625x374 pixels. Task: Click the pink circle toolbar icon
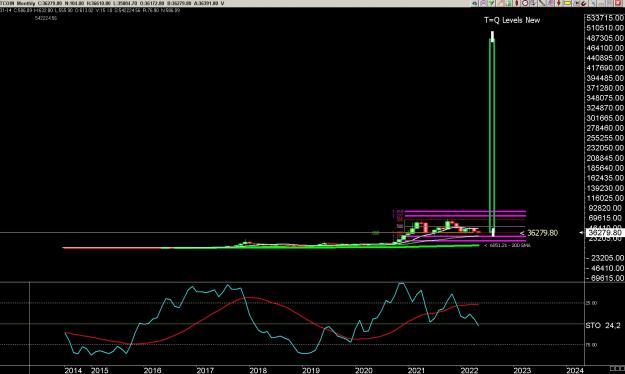483,3
